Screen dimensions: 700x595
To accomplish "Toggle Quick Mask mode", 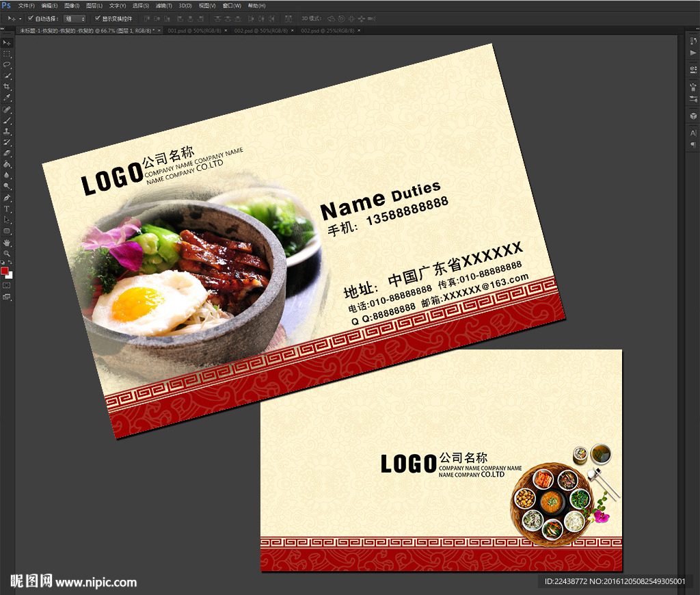I will pyautogui.click(x=6, y=285).
